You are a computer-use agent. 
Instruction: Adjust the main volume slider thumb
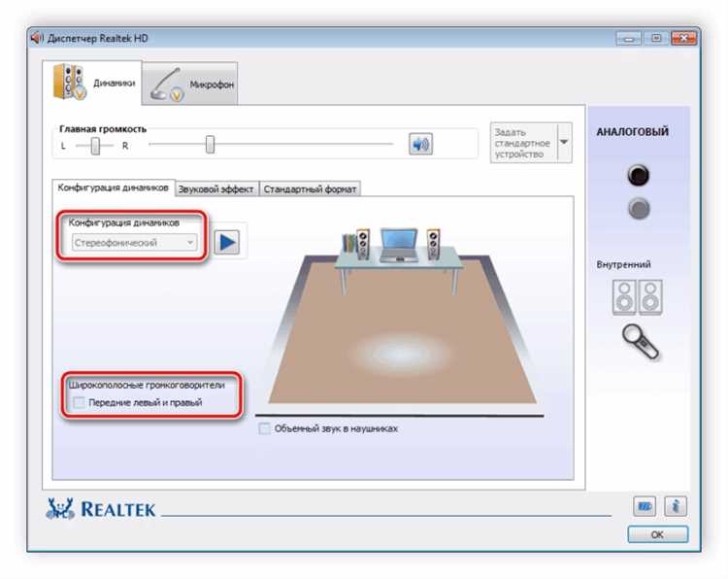coord(211,145)
